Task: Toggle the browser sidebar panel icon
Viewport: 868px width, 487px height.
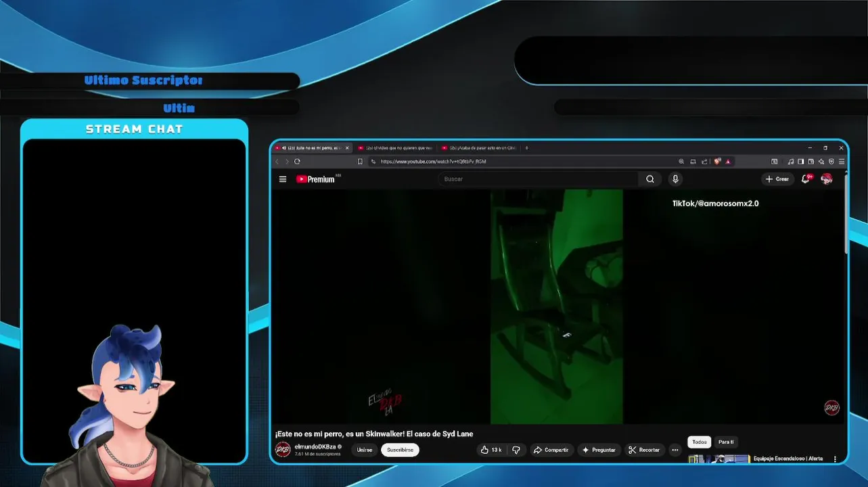Action: [801, 162]
